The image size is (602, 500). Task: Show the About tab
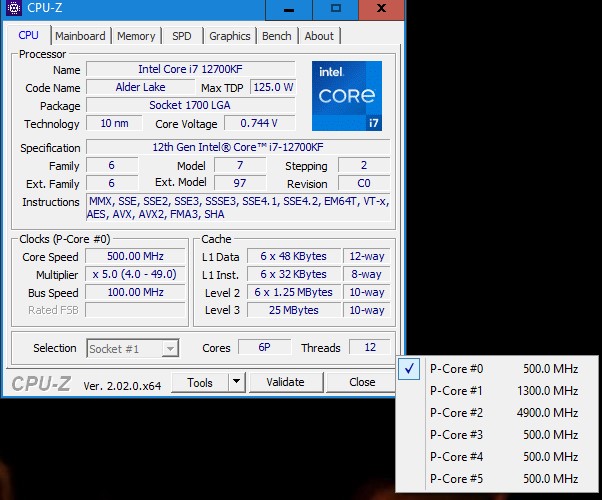coord(319,36)
